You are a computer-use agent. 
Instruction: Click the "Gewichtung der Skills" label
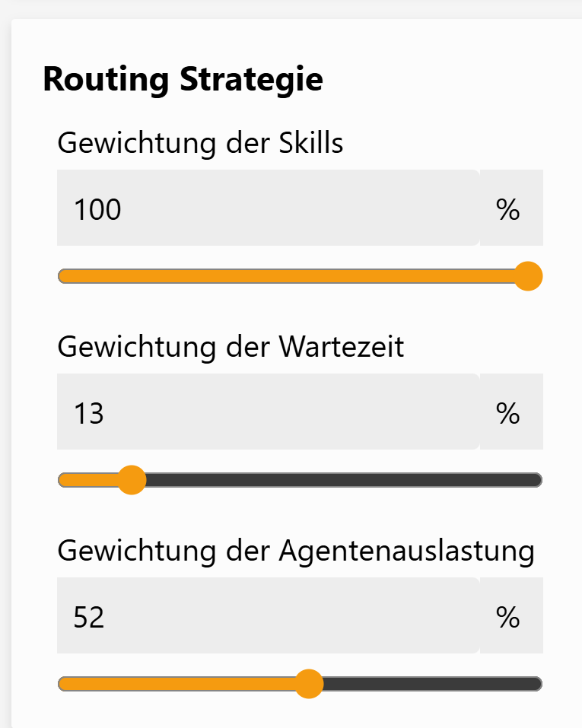point(200,143)
